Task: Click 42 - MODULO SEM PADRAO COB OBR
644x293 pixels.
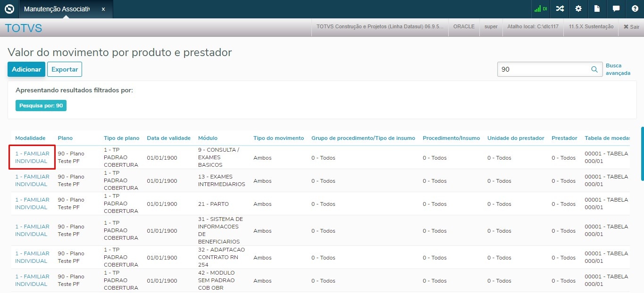Action: coord(217,280)
